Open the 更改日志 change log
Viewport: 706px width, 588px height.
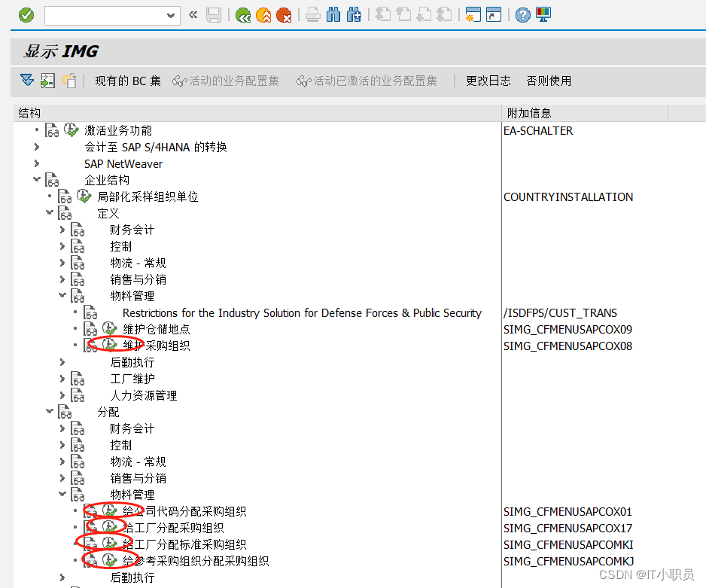coord(488,81)
